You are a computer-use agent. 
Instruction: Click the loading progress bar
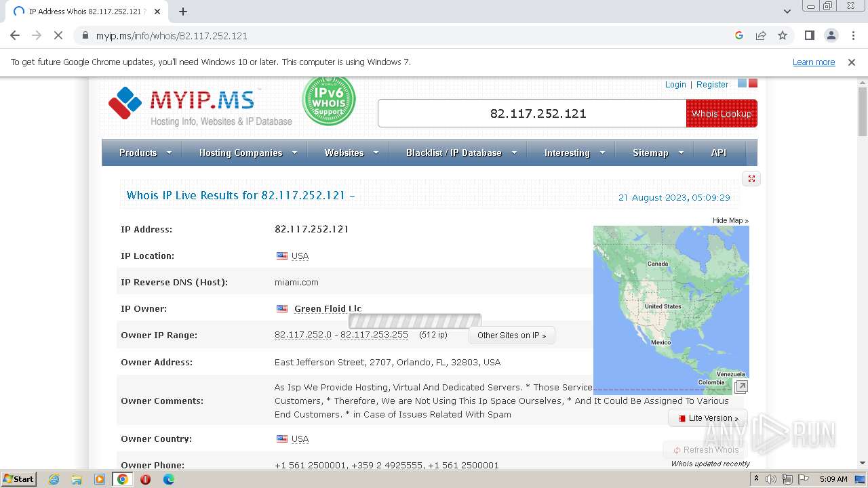415,321
